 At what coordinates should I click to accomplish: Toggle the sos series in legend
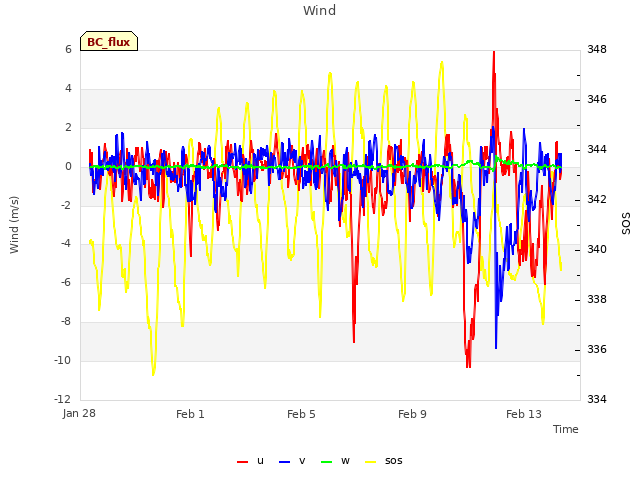click(384, 461)
